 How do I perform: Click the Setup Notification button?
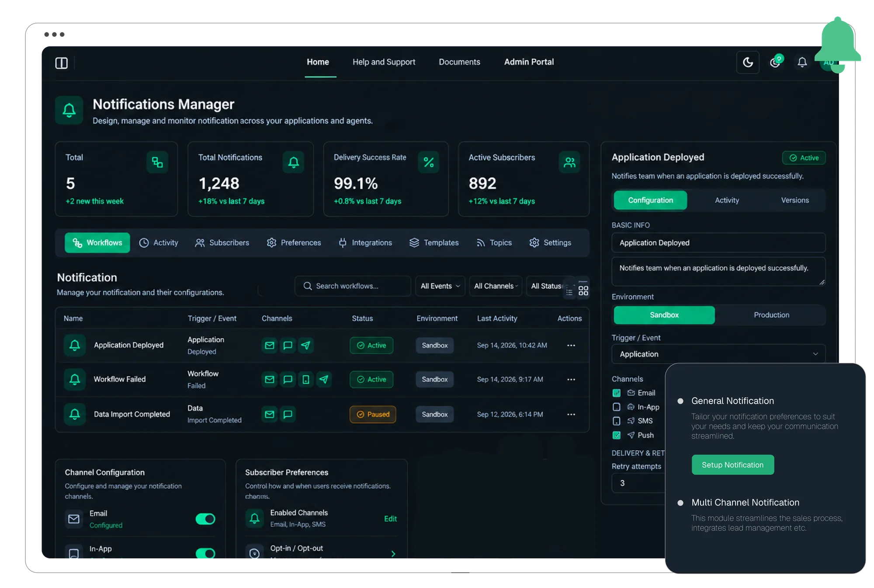(732, 465)
